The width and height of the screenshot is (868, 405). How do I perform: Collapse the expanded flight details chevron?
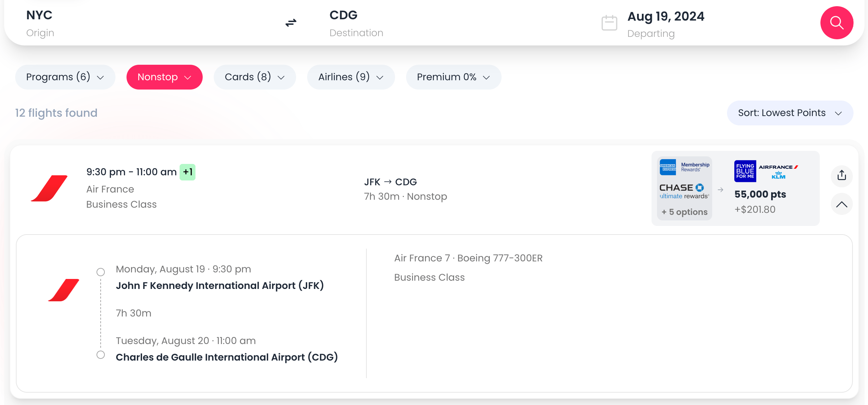pyautogui.click(x=842, y=204)
